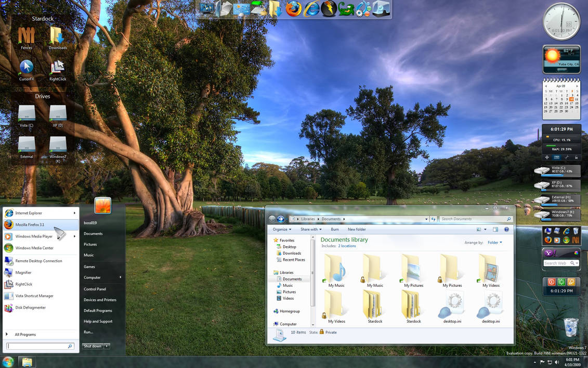
Task: Open the Arrange by Folder dropdown
Action: pyautogui.click(x=494, y=243)
